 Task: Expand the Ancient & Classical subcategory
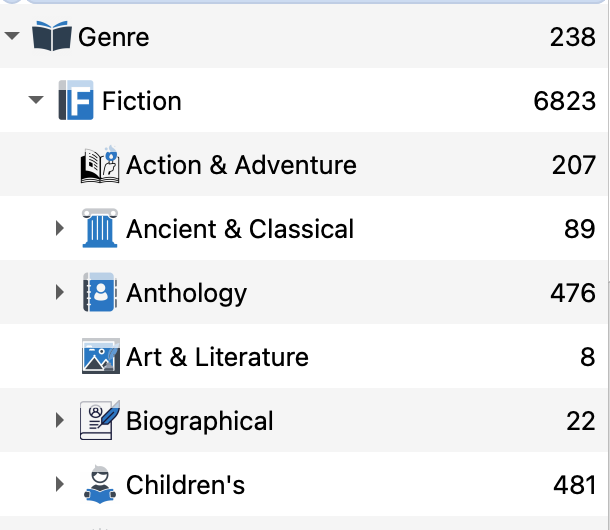pos(61,229)
